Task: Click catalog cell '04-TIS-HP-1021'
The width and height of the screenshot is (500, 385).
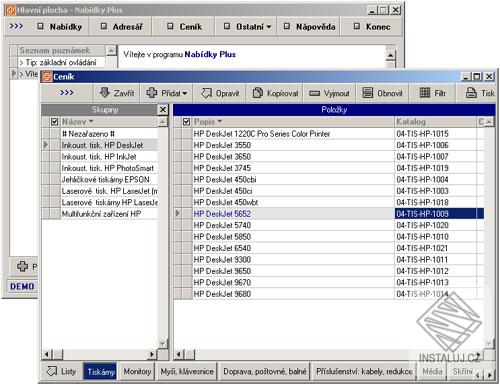Action: click(435, 248)
